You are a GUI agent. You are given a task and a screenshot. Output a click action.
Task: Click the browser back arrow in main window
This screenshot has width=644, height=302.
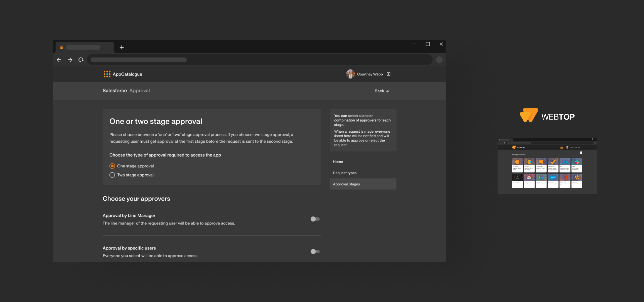tap(59, 60)
